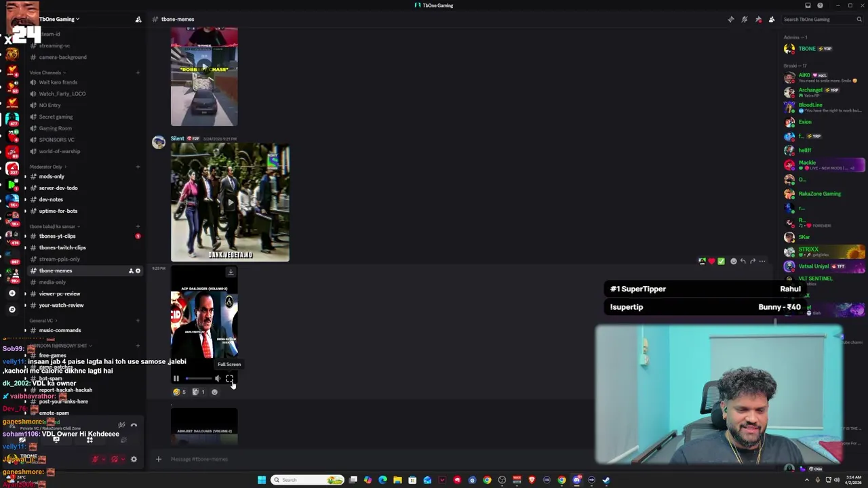This screenshot has width=868, height=488.
Task: Open the Windows taskbar search box
Action: [307, 480]
